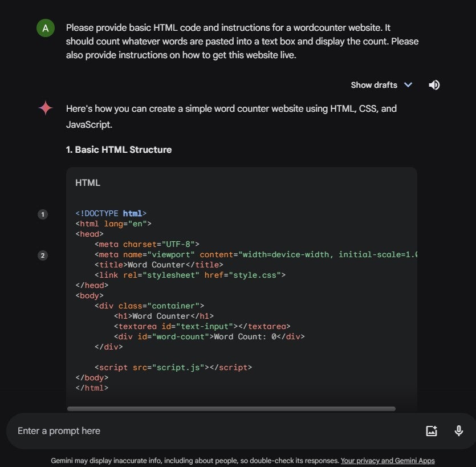Click the closing '</html>' tag line
Image resolution: width=476 pixels, height=467 pixels.
[x=92, y=388]
